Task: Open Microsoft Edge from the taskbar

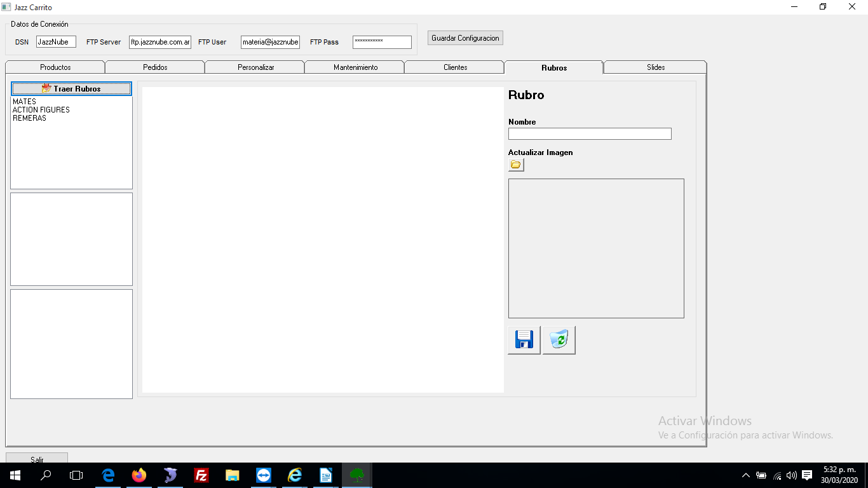Action: click(108, 475)
